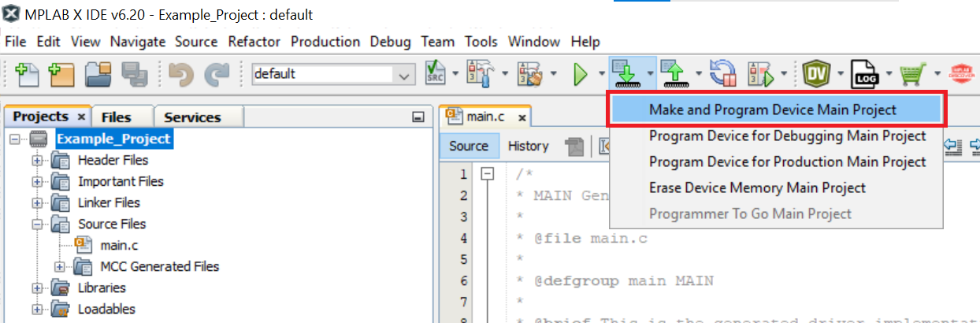
Task: Click the Redo arrow icon
Action: 216,74
